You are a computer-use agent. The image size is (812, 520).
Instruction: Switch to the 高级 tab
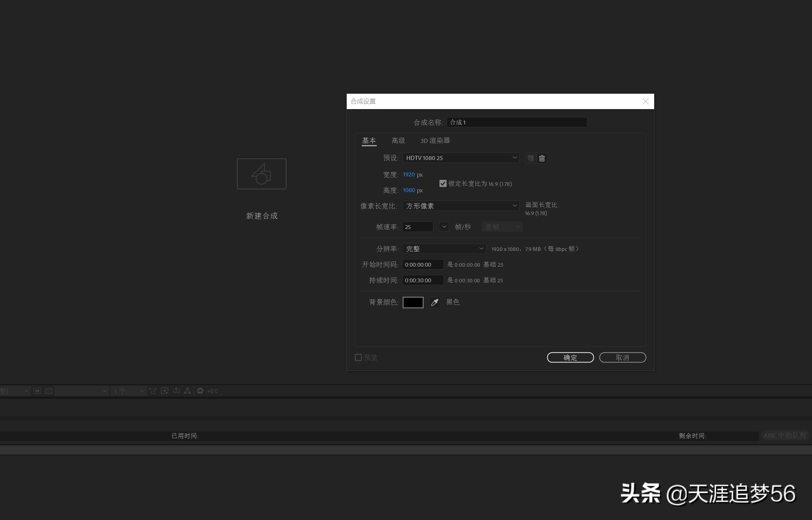click(x=398, y=140)
